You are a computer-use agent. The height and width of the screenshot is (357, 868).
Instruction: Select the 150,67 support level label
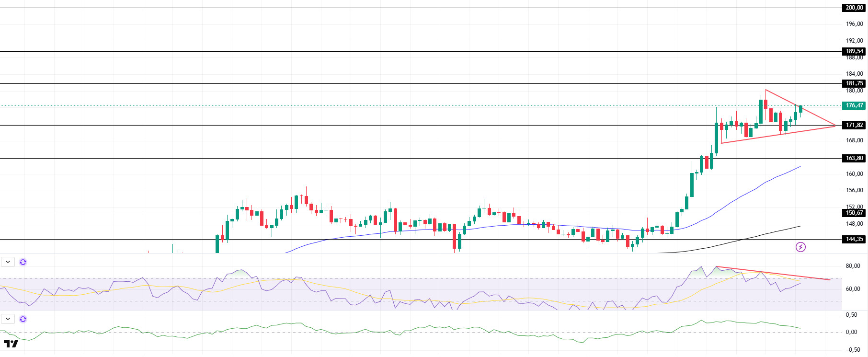[854, 213]
